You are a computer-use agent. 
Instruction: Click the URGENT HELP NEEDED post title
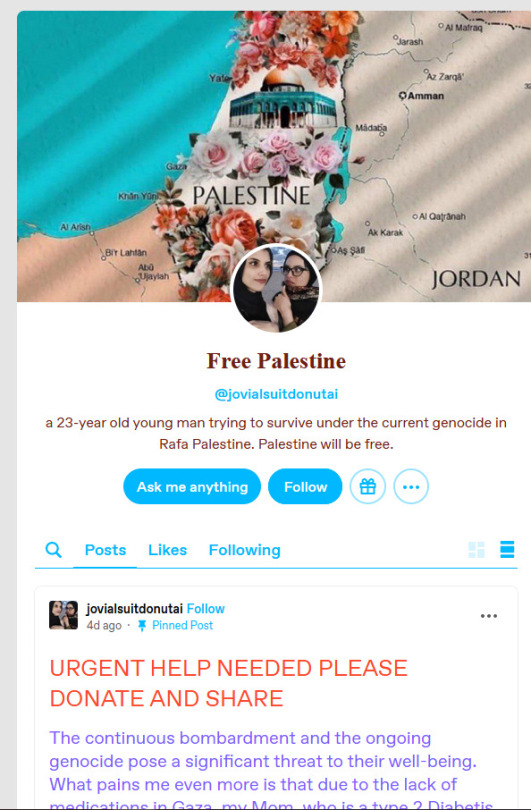pyautogui.click(x=228, y=683)
